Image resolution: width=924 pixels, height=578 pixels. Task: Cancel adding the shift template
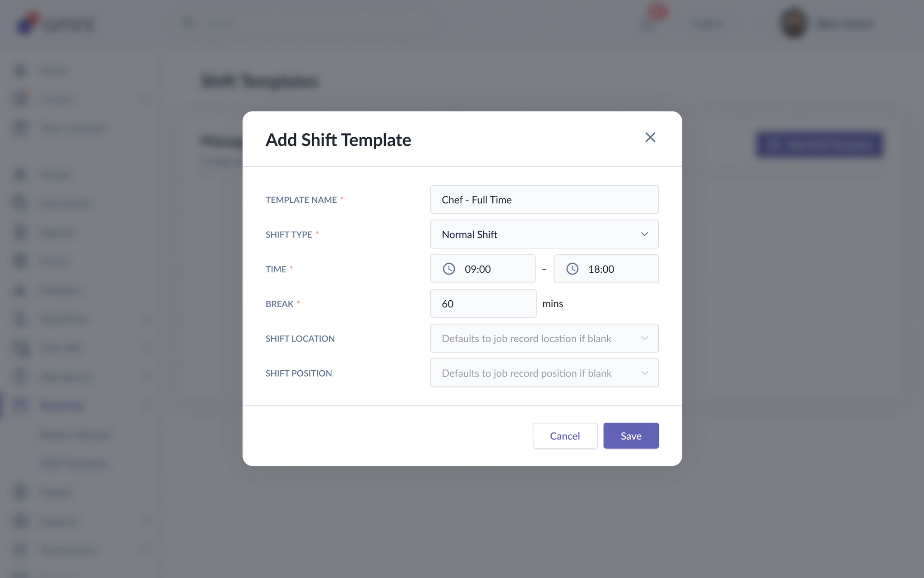565,436
